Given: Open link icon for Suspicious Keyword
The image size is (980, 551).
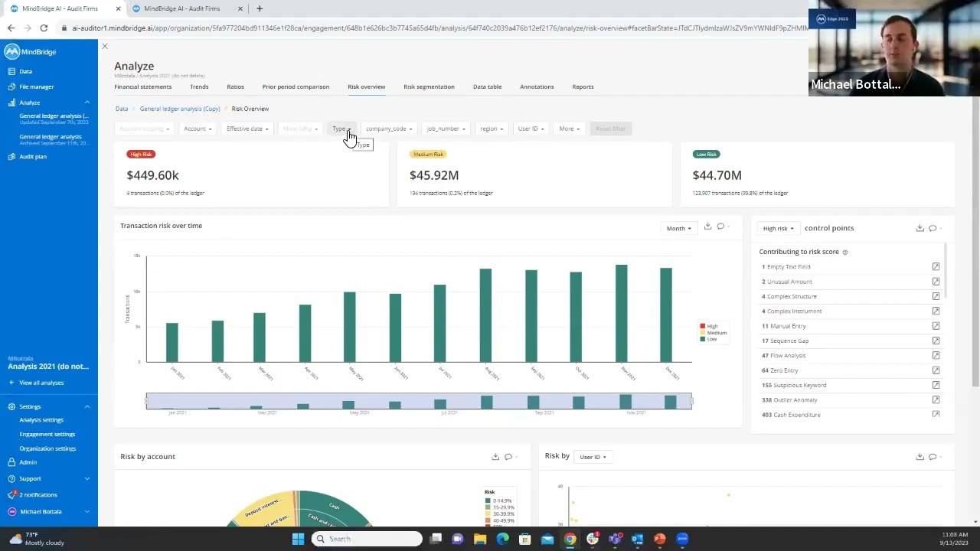Looking at the screenshot, I should pyautogui.click(x=936, y=385).
